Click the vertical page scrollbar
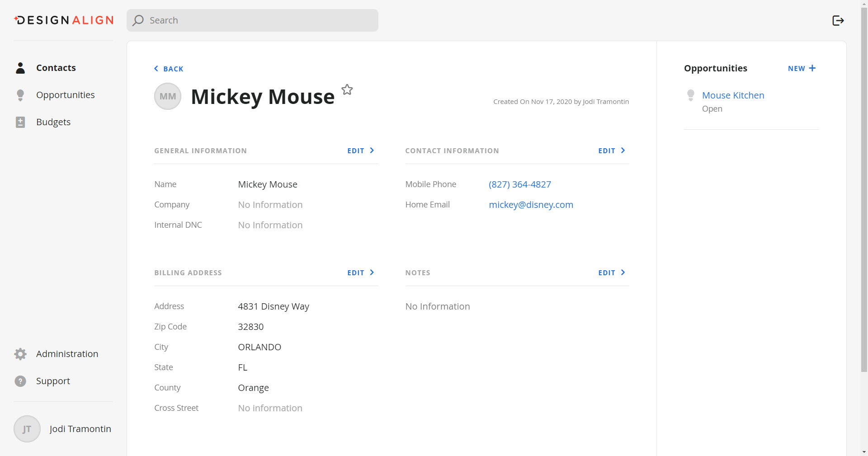This screenshot has height=456, width=868. tap(864, 190)
